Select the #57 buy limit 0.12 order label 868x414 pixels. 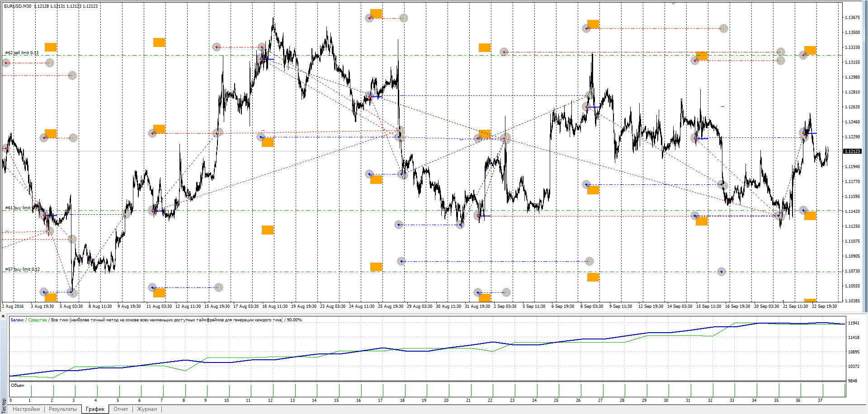22,269
